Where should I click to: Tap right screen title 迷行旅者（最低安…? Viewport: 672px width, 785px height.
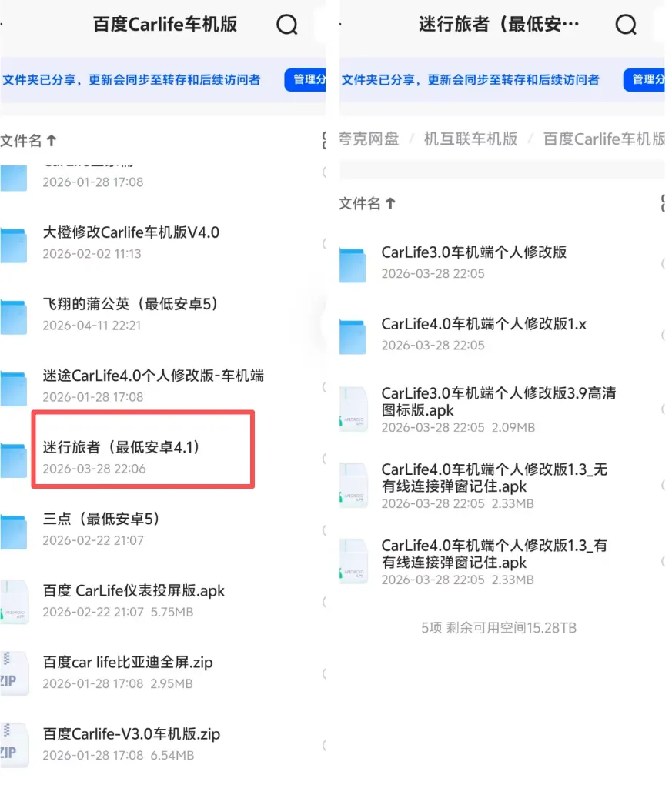click(x=499, y=24)
